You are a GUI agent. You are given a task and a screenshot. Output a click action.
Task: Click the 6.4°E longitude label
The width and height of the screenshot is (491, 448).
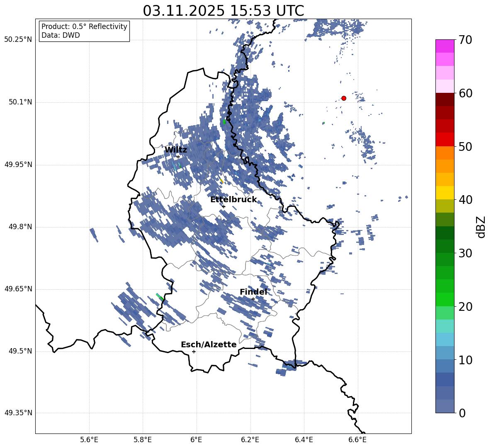click(x=304, y=440)
